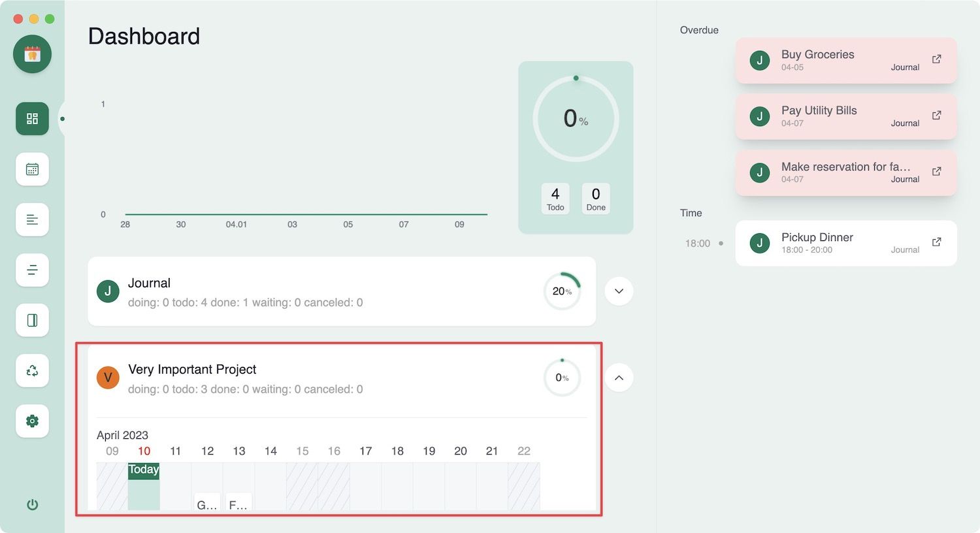The image size is (980, 533).
Task: Click the power button icon
Action: pos(32,504)
